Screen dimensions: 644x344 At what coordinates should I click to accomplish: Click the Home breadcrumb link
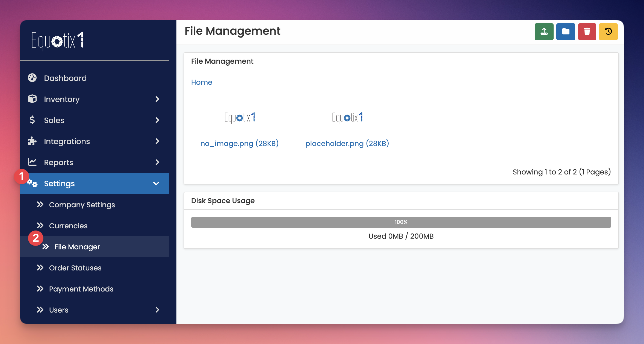tap(202, 82)
